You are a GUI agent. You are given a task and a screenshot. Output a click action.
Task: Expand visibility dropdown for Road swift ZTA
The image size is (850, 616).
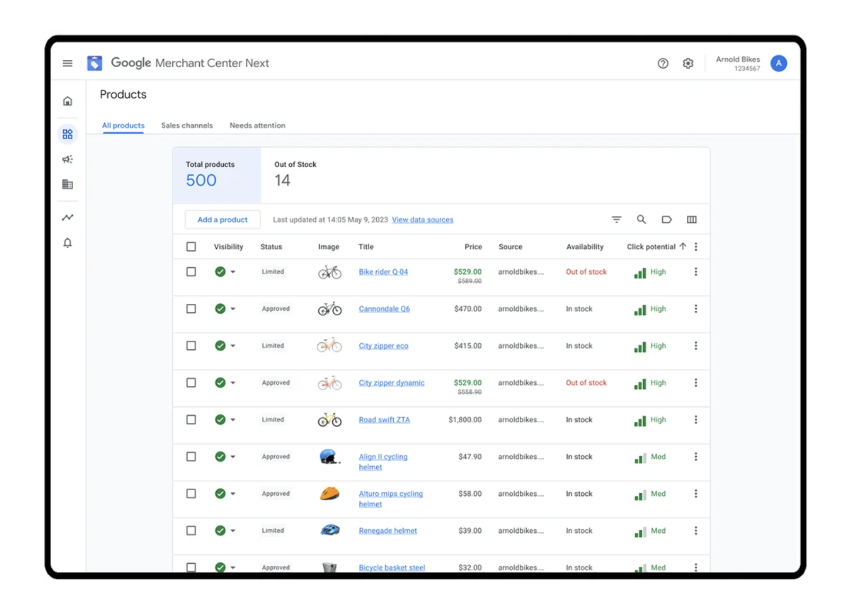[233, 420]
